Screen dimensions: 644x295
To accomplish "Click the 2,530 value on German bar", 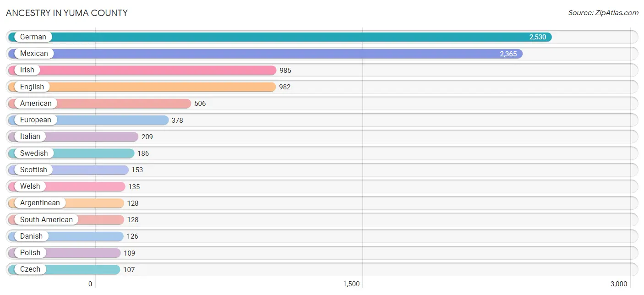I will click(538, 38).
